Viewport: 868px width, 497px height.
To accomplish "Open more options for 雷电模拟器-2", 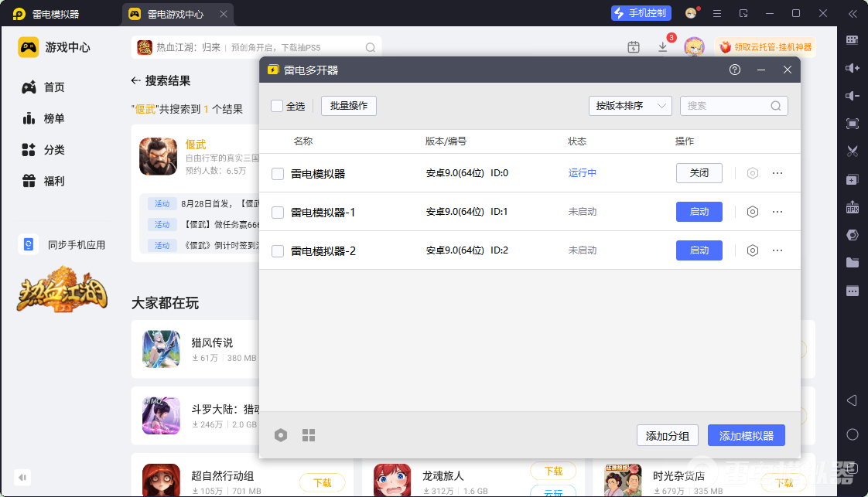I will tap(777, 250).
